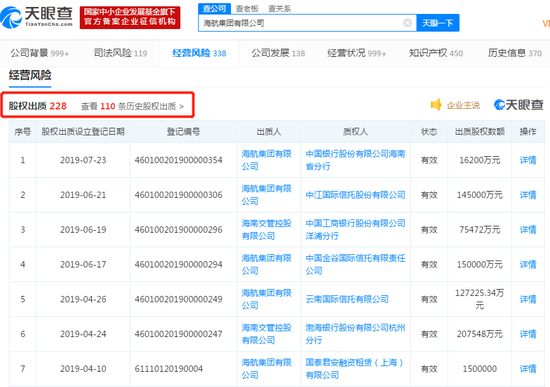Screen dimensions: 550x387
Task: Click the 出质股权数额 column header
Action: tap(479, 132)
